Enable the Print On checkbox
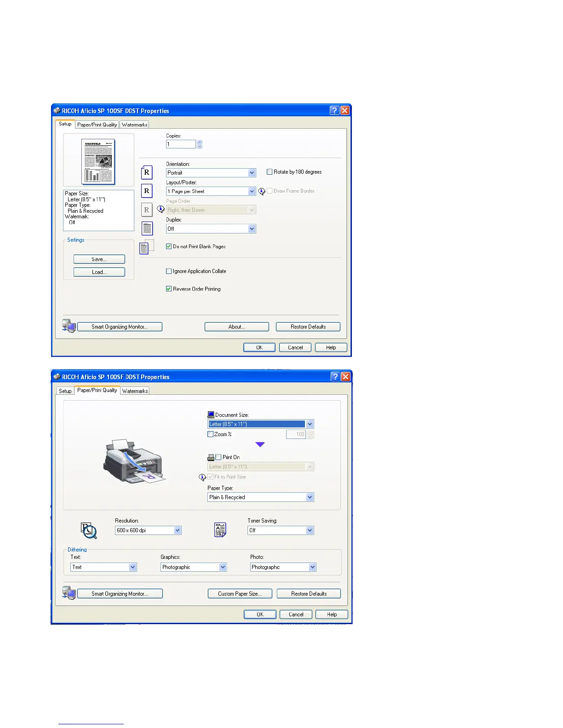This screenshot has height=728, width=563. (x=218, y=457)
